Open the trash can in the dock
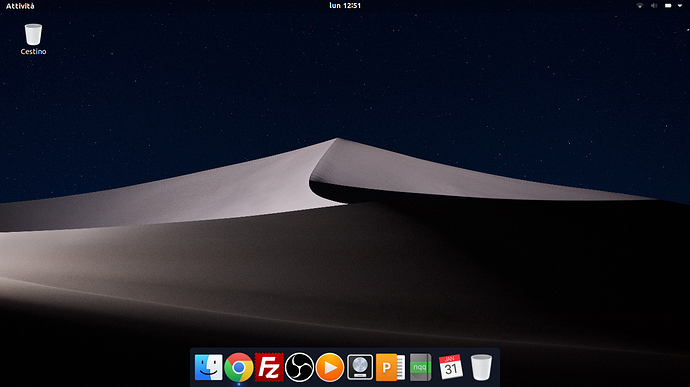 pos(481,367)
